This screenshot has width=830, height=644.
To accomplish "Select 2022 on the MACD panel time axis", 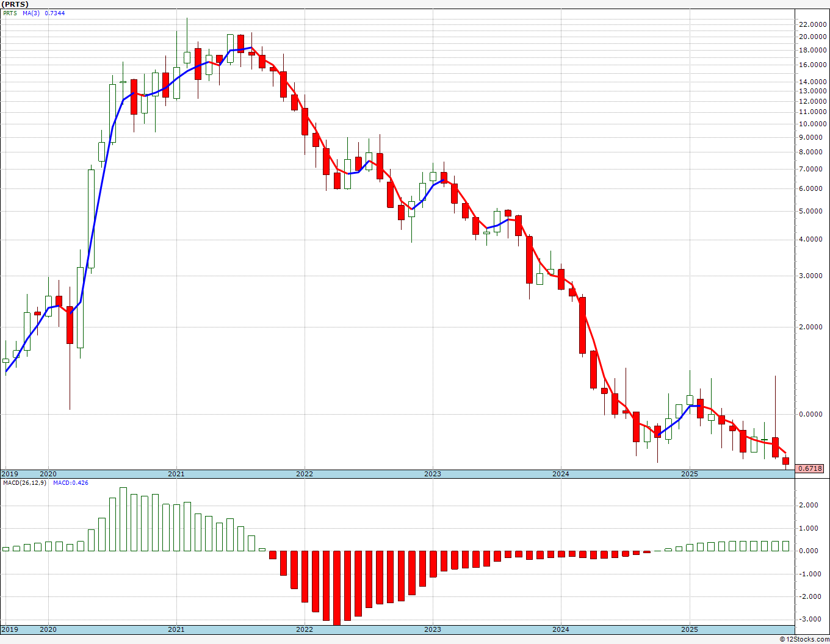I will pyautogui.click(x=304, y=629).
